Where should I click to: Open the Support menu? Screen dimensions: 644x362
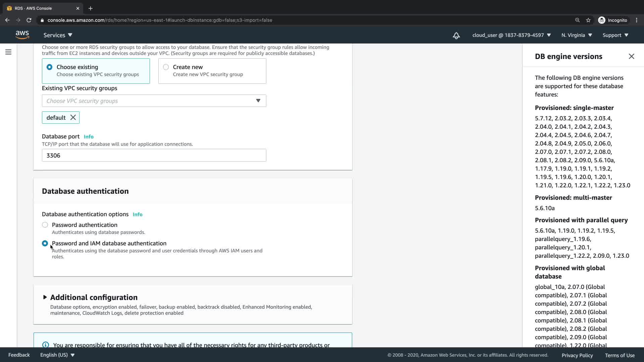[x=615, y=35]
